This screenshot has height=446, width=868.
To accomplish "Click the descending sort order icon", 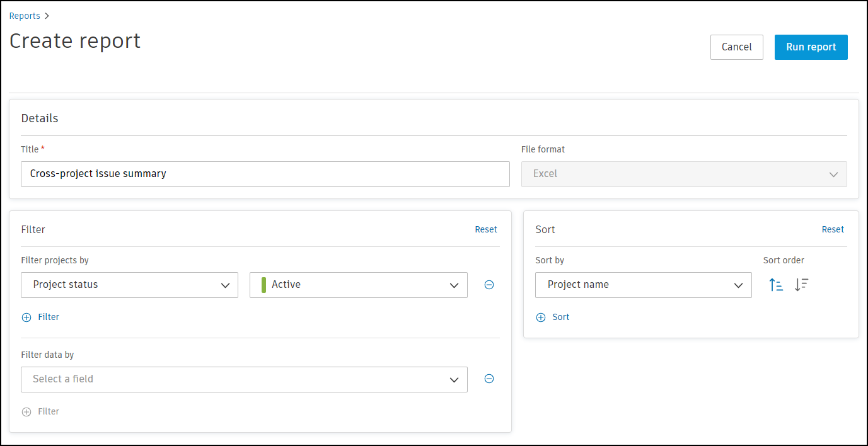I will point(801,285).
